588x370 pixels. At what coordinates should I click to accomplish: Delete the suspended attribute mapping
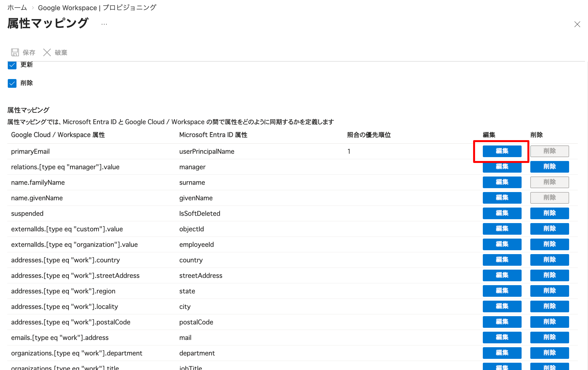[549, 213]
